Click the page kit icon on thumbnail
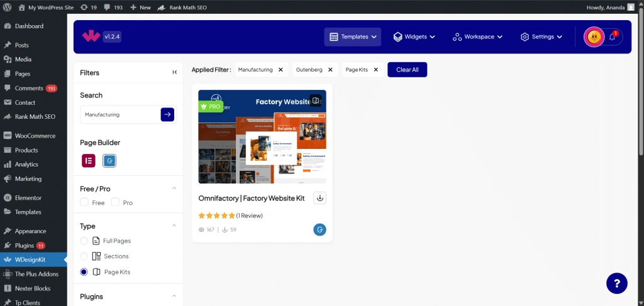Image resolution: width=644 pixels, height=306 pixels. 315,101
